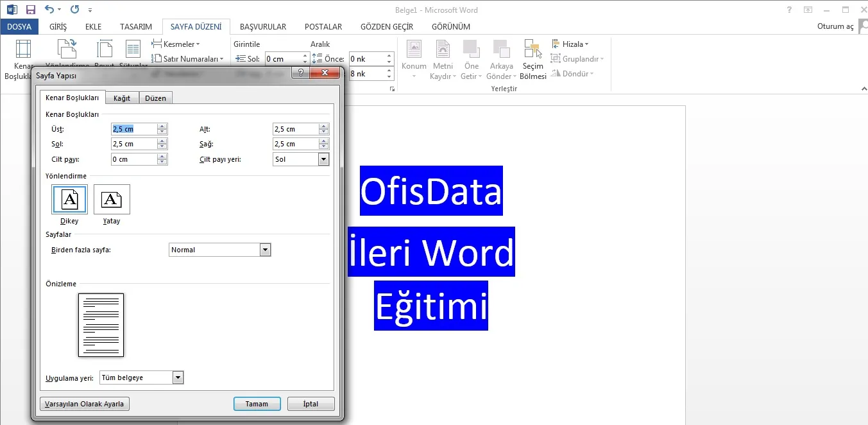Click the Kenar Boşlukları ribbon icon
This screenshot has height=425, width=868.
pos(22,51)
